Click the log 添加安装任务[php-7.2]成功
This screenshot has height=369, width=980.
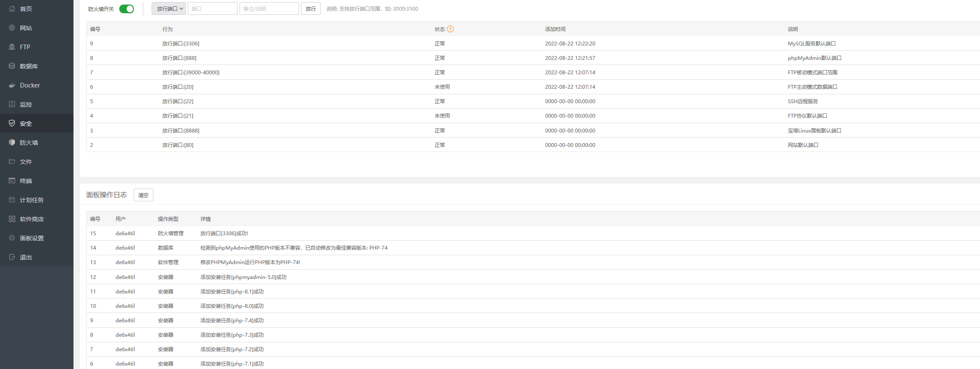[232, 349]
